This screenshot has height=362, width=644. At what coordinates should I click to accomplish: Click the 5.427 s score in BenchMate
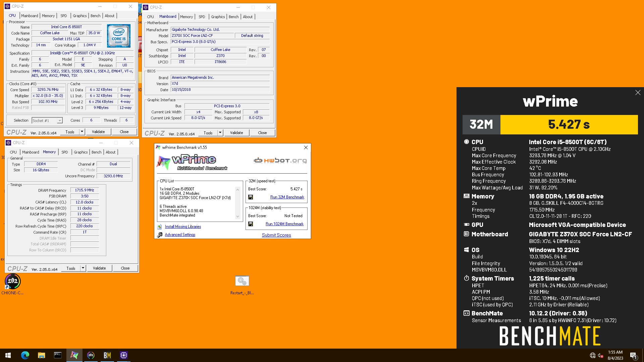569,125
